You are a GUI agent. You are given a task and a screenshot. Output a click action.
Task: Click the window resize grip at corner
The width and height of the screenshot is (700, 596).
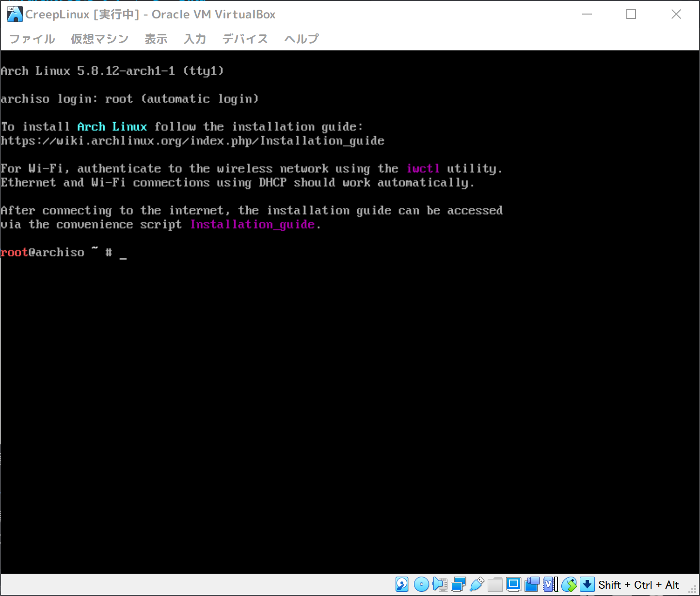(693, 589)
